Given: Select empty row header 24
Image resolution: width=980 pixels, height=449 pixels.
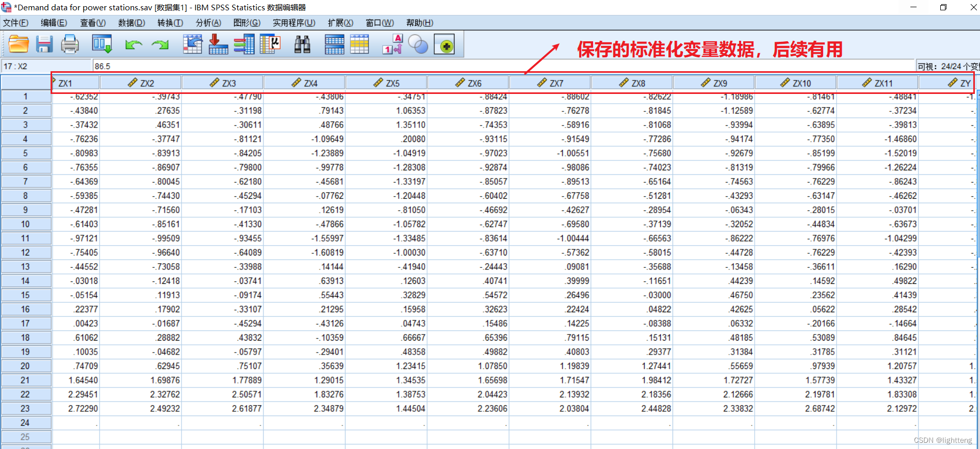Looking at the screenshot, I should 26,423.
